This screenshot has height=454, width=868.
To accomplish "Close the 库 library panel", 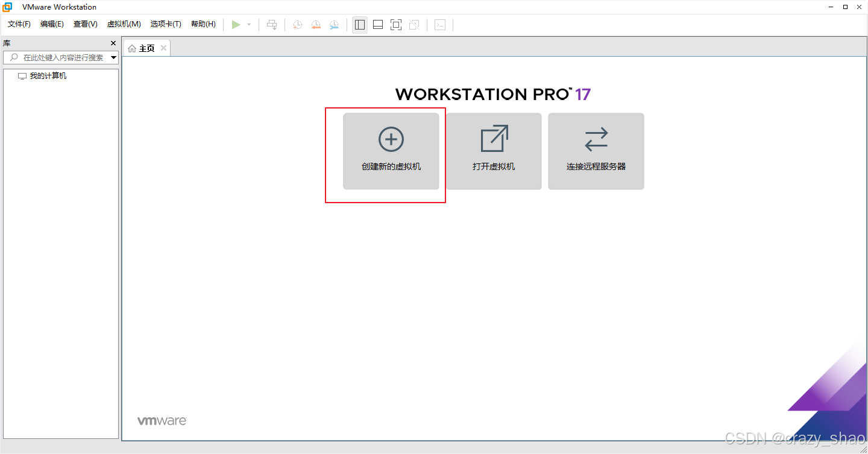I will click(x=113, y=43).
